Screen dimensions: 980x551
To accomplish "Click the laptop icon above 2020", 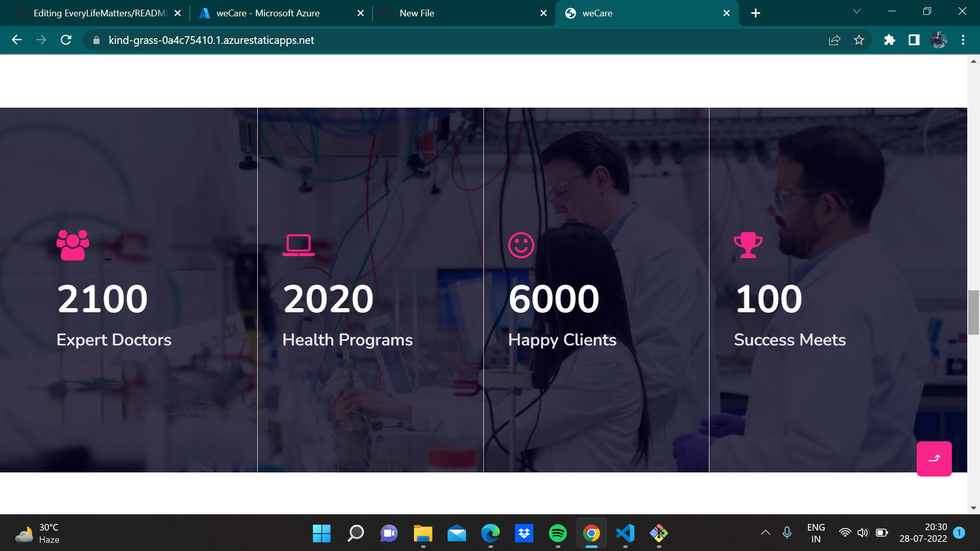I will coord(298,245).
